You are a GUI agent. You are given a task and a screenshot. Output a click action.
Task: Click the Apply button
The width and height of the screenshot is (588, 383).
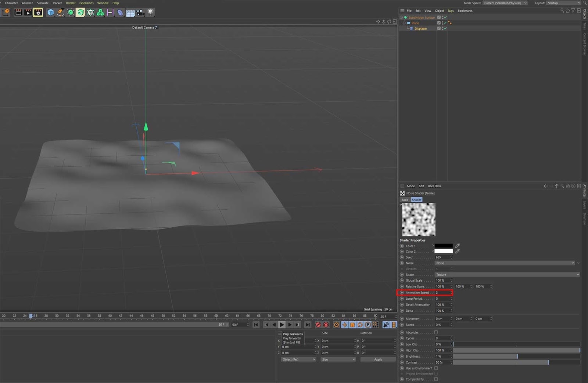pos(378,359)
